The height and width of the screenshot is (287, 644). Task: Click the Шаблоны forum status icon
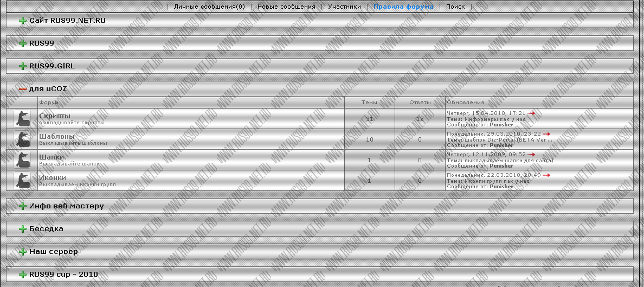pos(22,139)
